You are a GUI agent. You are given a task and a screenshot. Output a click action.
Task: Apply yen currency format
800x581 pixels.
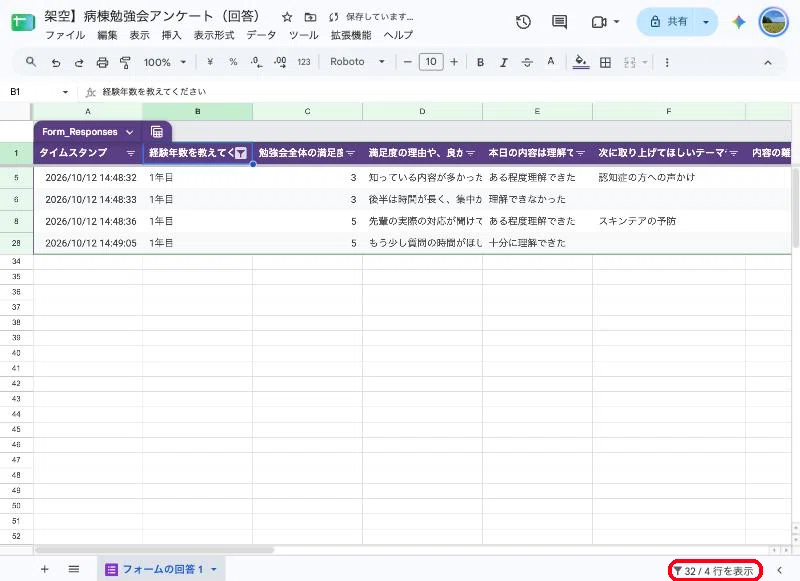click(210, 62)
